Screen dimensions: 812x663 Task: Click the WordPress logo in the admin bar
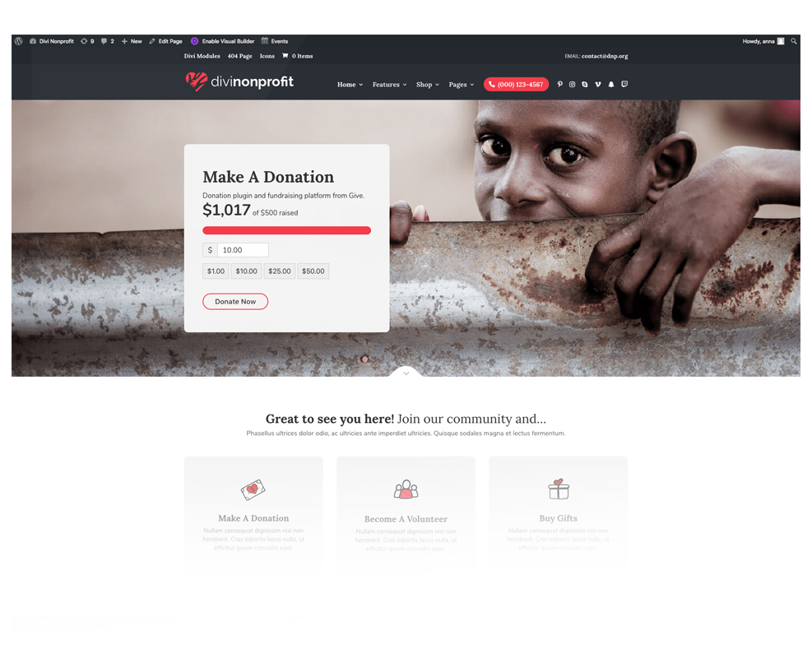pyautogui.click(x=19, y=41)
